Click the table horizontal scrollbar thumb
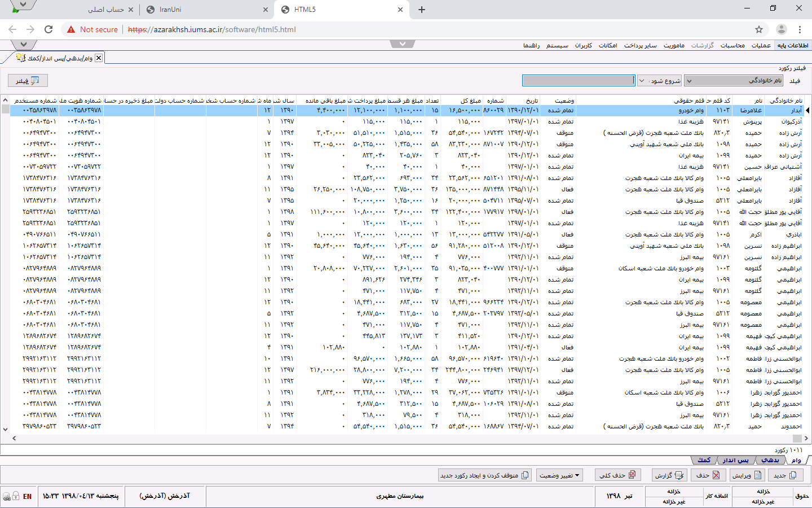Viewport: 812px width, 508px height. pyautogui.click(x=797, y=438)
